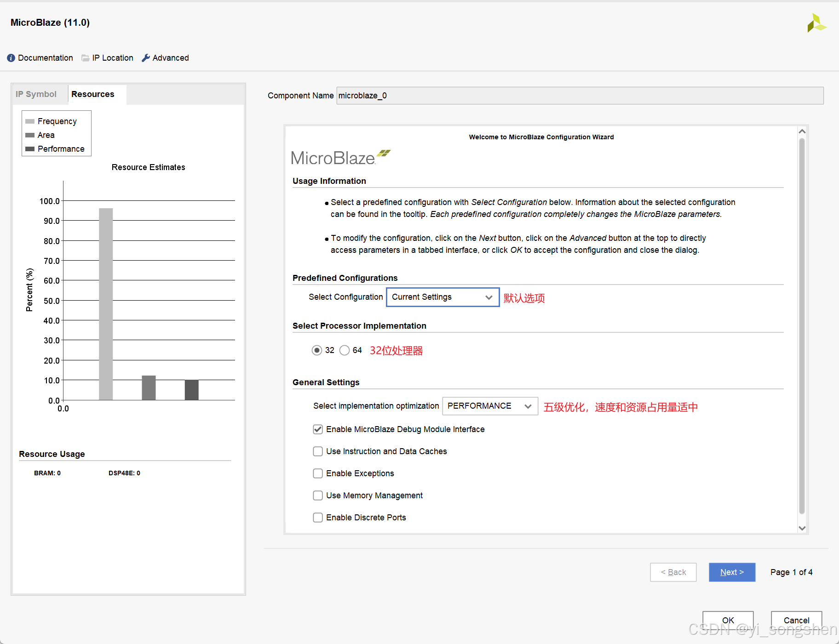
Task: Check the Enable Exceptions box
Action: 318,473
